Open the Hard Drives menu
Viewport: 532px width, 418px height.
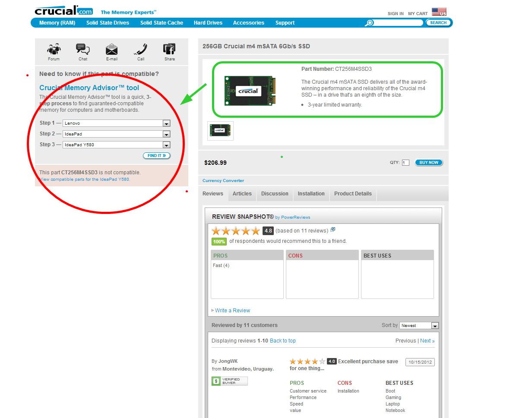[x=208, y=23]
